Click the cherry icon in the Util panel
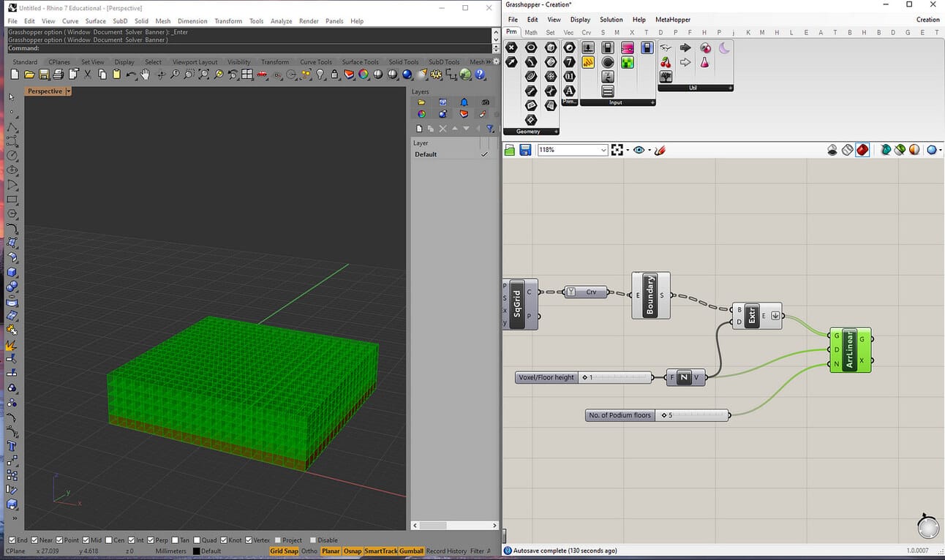Screen dimensions: 945x560 [x=666, y=62]
